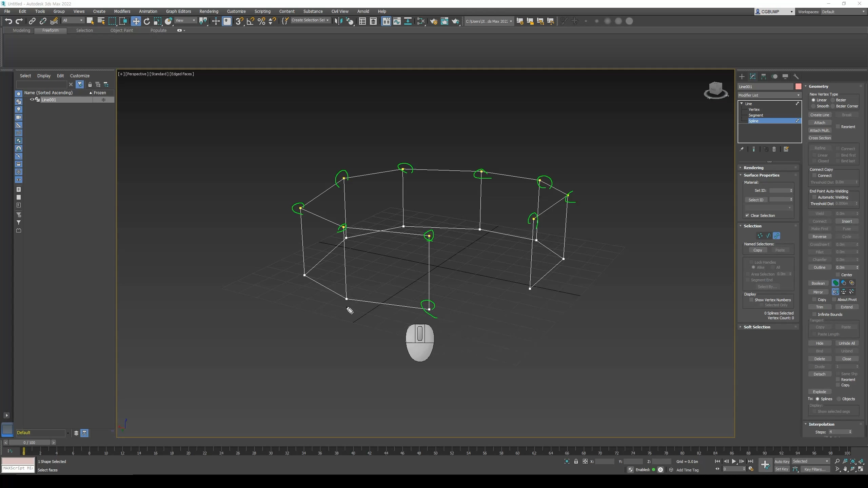Click Play Animation button

coord(734,461)
